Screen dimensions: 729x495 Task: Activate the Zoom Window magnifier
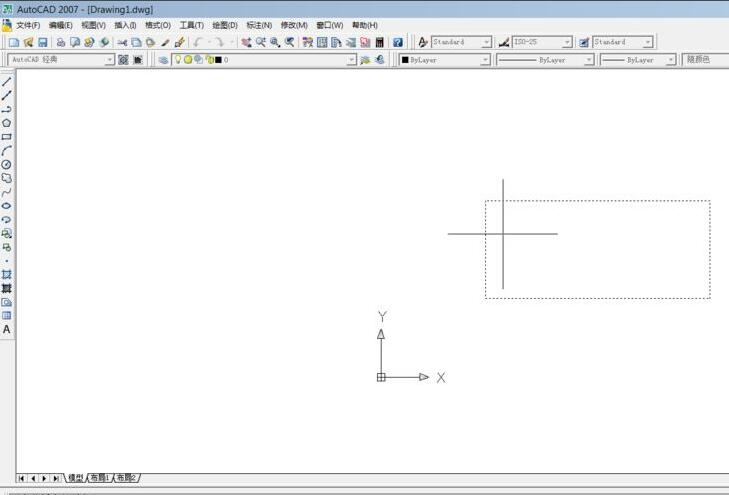pyautogui.click(x=275, y=42)
